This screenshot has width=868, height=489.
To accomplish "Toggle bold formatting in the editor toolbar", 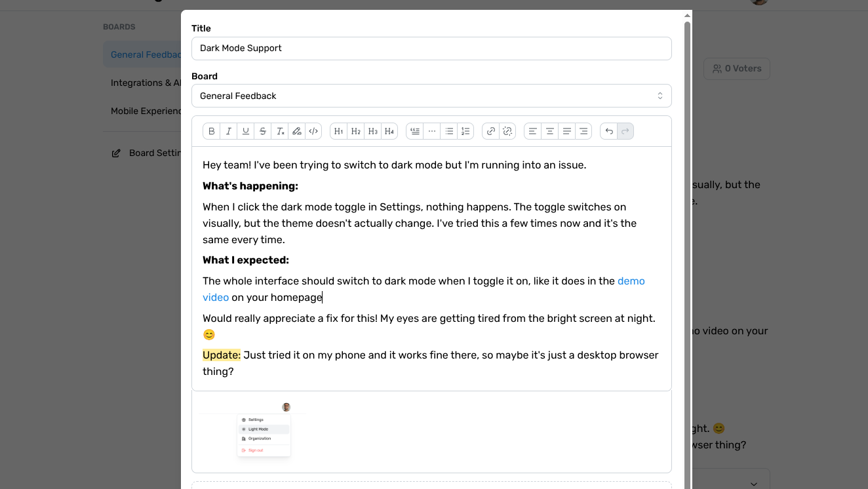I will click(212, 131).
